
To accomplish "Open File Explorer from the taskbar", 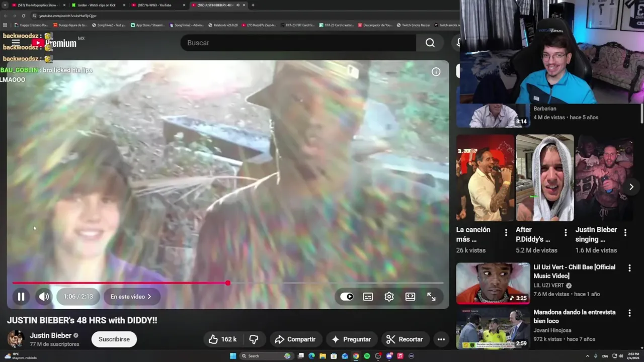I will tap(323, 356).
